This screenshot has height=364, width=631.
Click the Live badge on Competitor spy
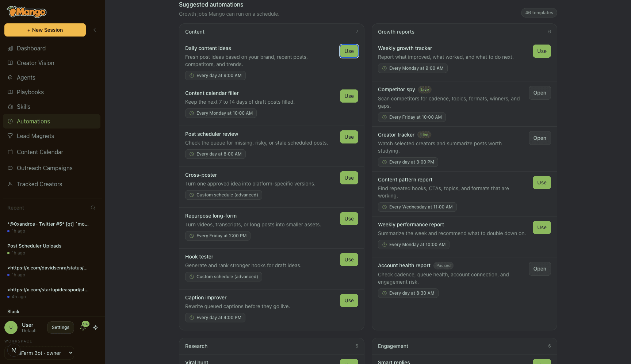point(425,89)
